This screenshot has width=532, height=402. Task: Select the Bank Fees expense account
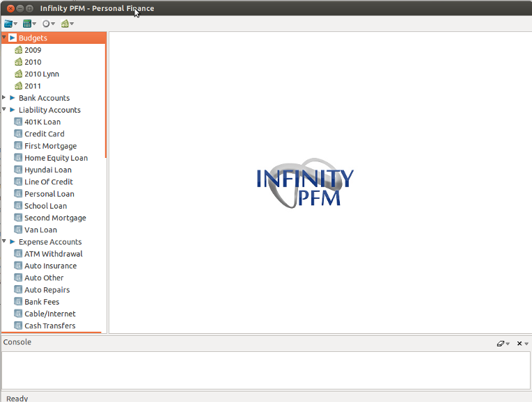pos(42,302)
